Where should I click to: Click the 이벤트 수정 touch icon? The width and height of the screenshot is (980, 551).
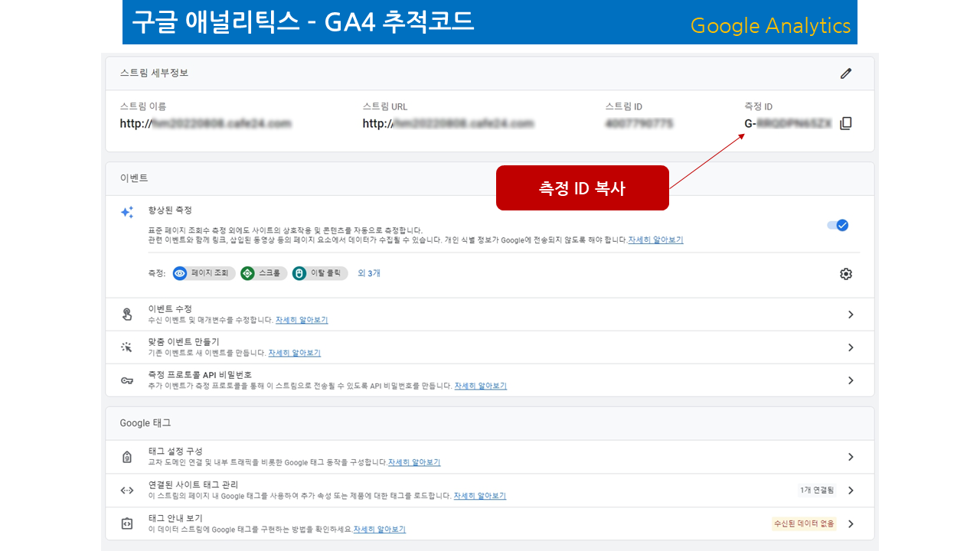click(127, 314)
